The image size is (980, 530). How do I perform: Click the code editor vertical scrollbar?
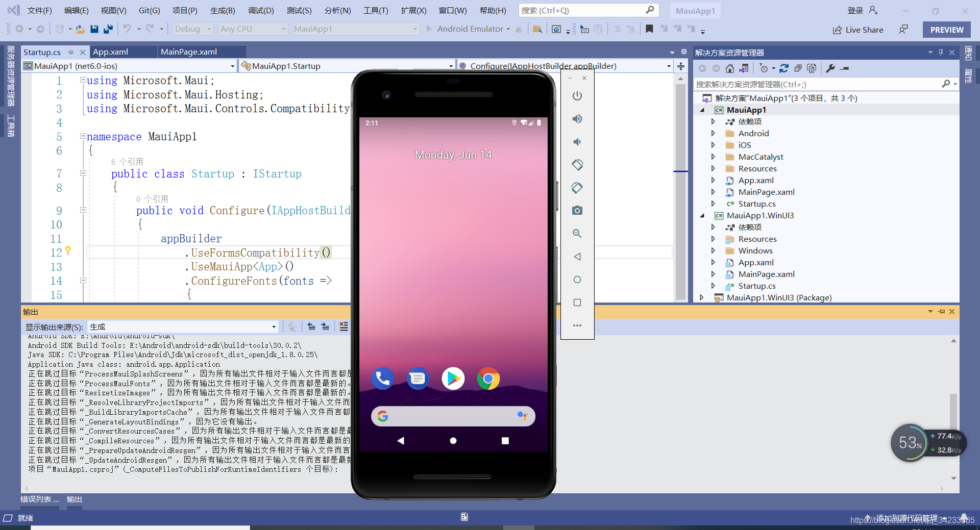(680, 189)
